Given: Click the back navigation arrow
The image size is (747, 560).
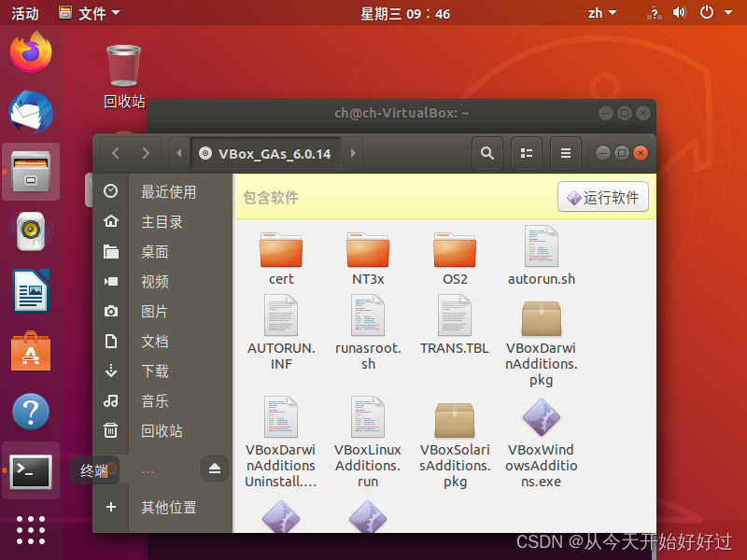Looking at the screenshot, I should click(x=115, y=153).
